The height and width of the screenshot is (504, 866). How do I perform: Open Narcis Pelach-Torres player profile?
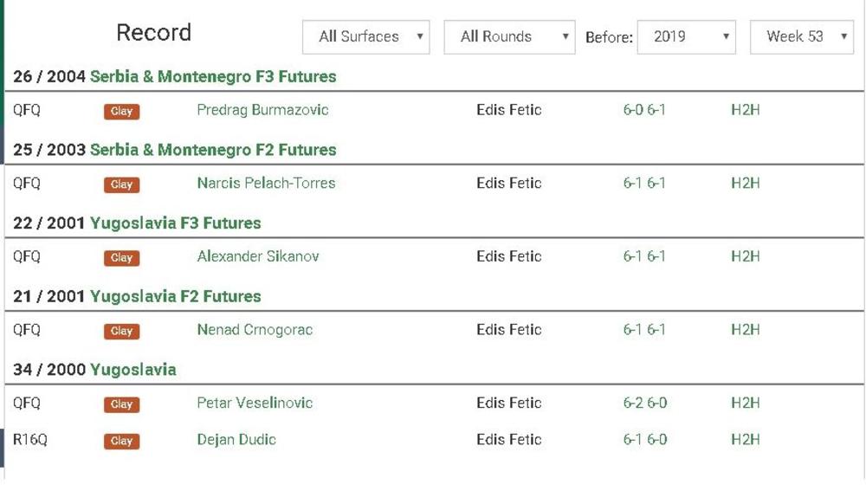coord(266,184)
